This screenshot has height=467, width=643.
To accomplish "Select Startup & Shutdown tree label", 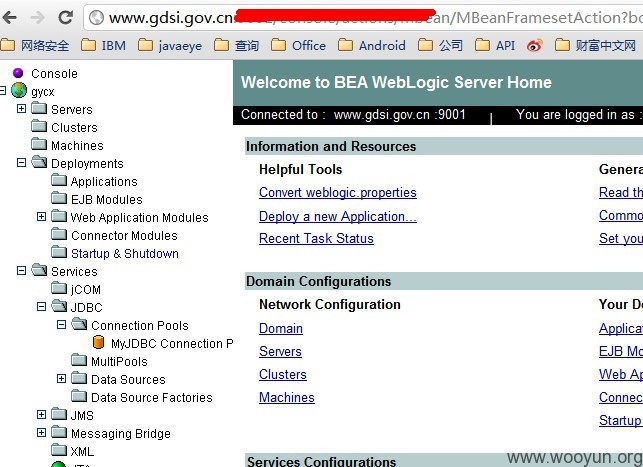I will point(125,253).
